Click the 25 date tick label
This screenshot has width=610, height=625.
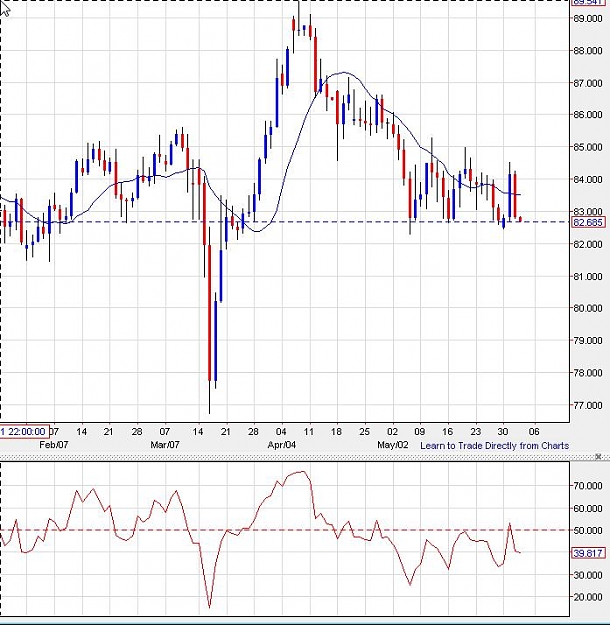pyautogui.click(x=364, y=432)
